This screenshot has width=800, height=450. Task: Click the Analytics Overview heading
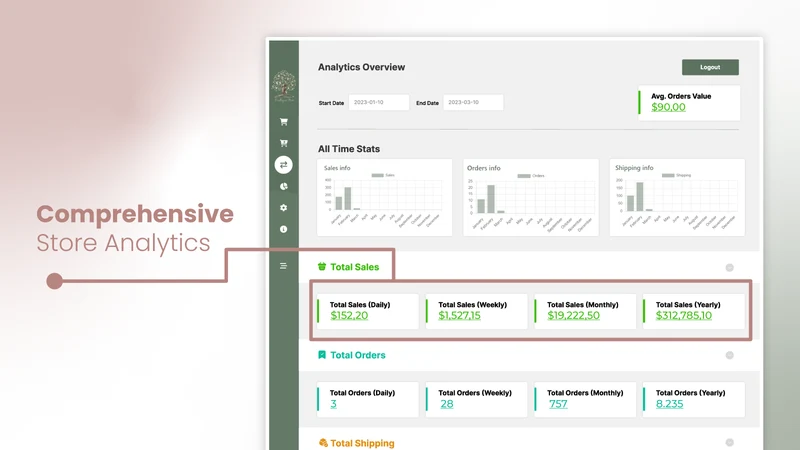click(361, 67)
